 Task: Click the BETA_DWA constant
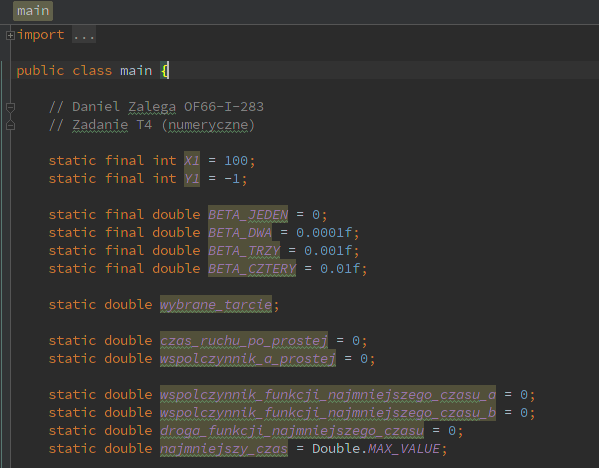click(240, 233)
